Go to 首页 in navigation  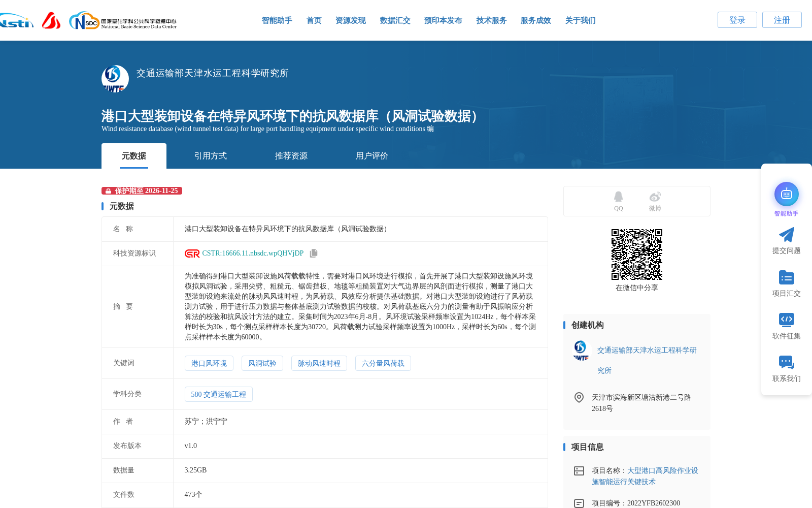point(314,20)
